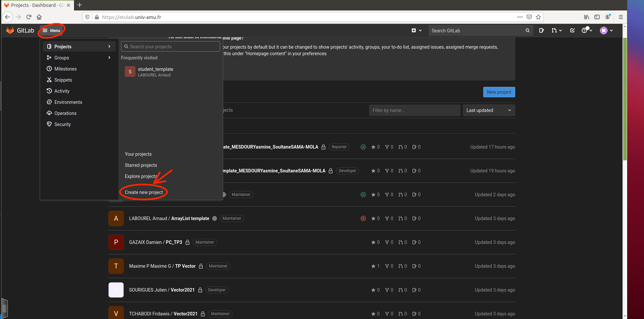Screen dimensions: 644x319
Task: Open the Help dropdown in navbar
Action: (x=587, y=30)
